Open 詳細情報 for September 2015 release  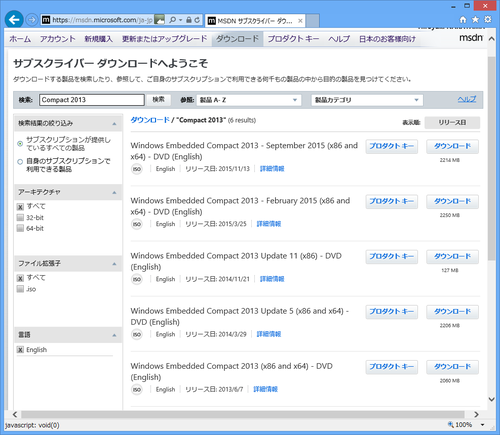272,169
